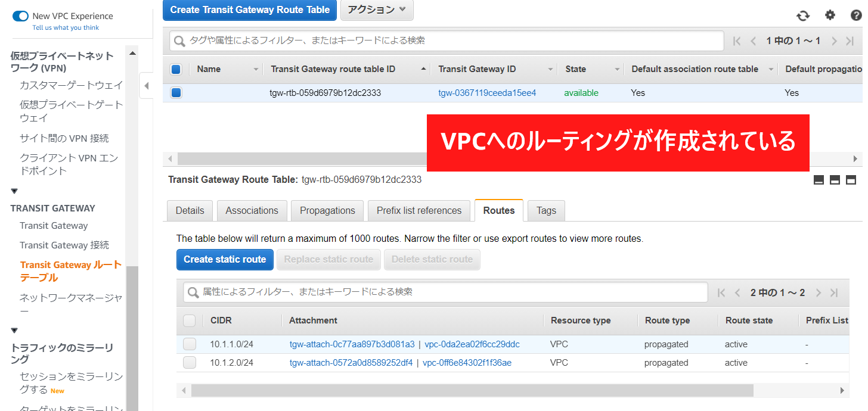Open the tgw-0367119ceeda15ee4 gateway link
This screenshot has width=868, height=411.
coord(487,93)
